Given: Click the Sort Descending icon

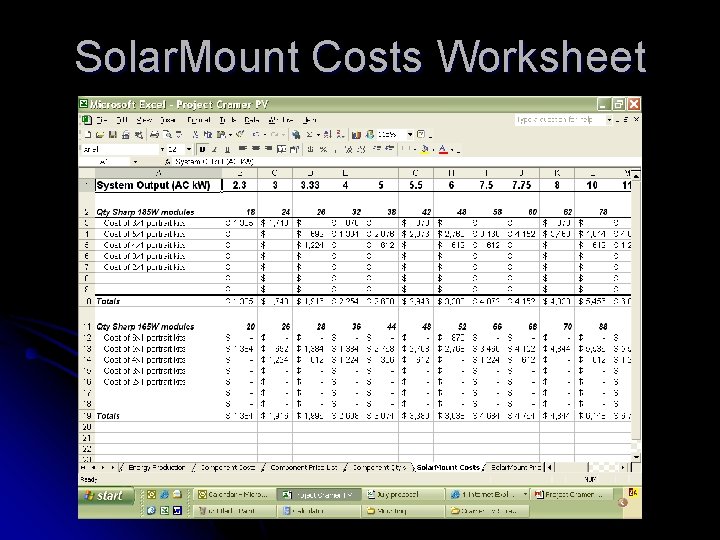Looking at the screenshot, I should pos(341,135).
